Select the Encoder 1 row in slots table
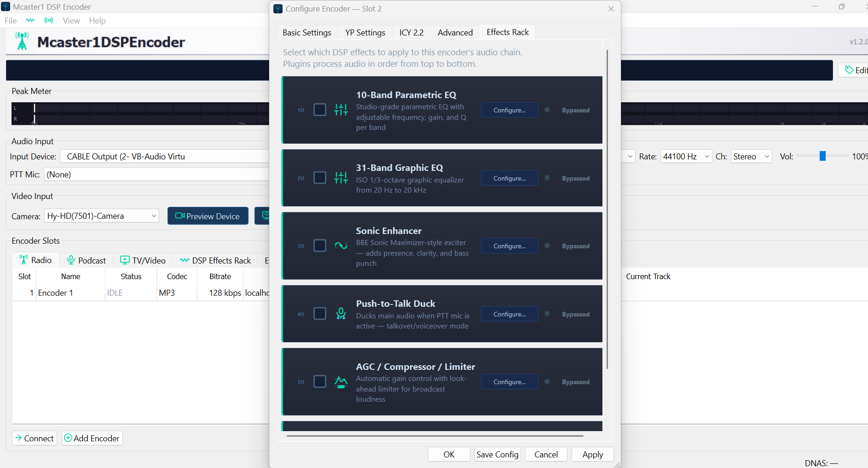 point(56,293)
